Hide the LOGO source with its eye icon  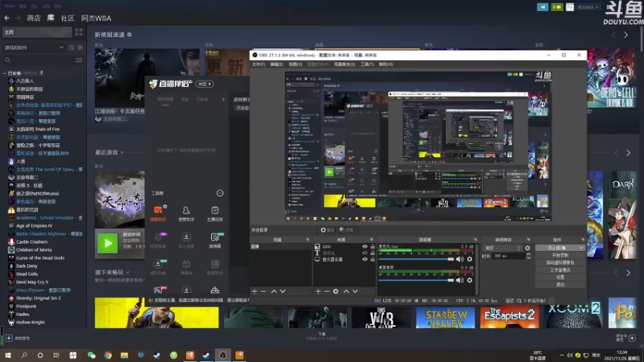click(365, 247)
